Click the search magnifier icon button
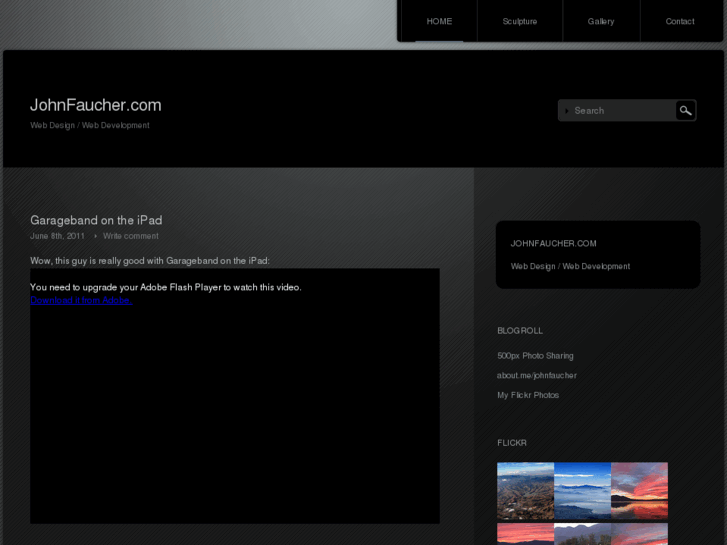Screen dimensions: 727x545 [x=685, y=110]
